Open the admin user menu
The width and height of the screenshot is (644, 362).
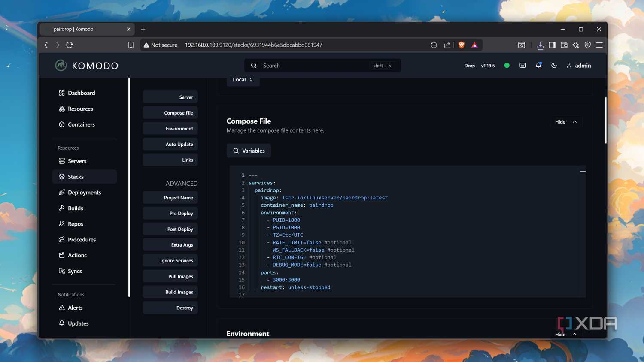tap(579, 66)
